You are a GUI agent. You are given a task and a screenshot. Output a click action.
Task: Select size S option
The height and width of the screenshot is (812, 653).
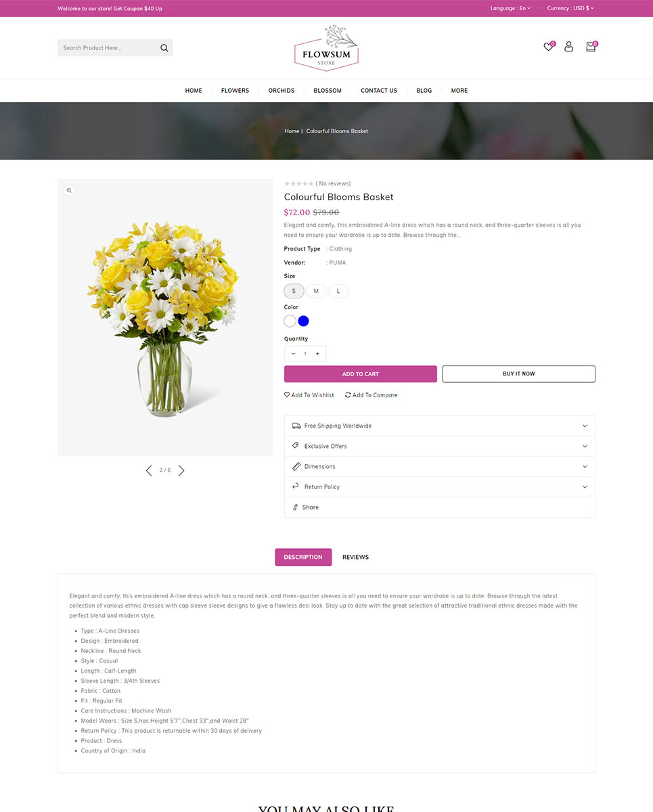(294, 291)
